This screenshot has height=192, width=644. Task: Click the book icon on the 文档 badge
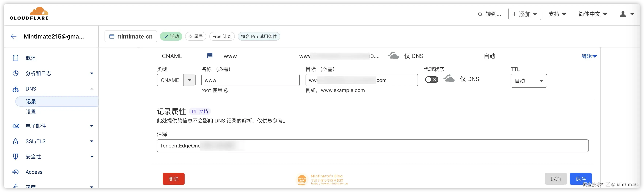pos(194,111)
